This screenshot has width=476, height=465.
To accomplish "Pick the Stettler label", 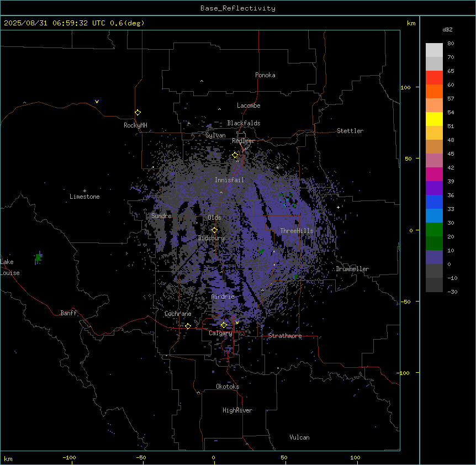I will (x=350, y=131).
